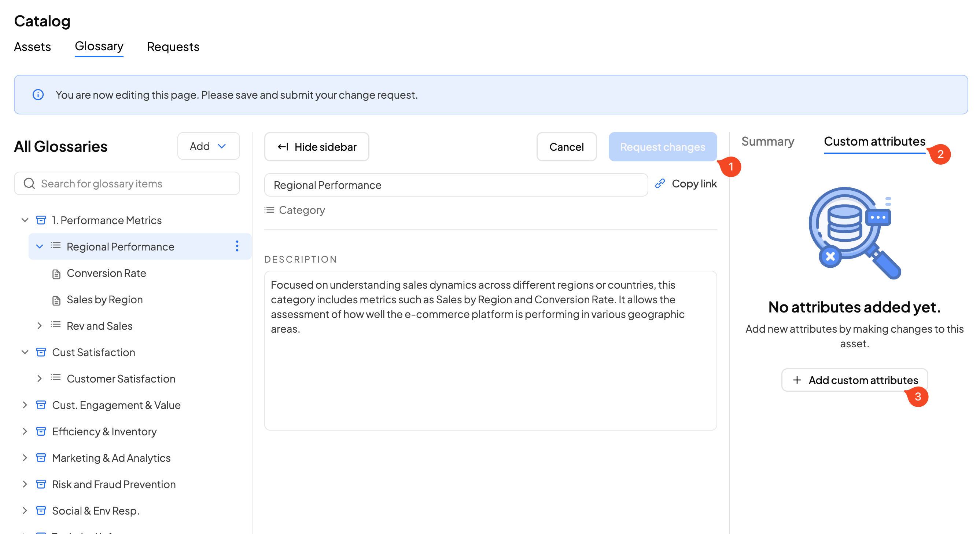Open the Add dropdown
980x534 pixels.
pos(208,146)
